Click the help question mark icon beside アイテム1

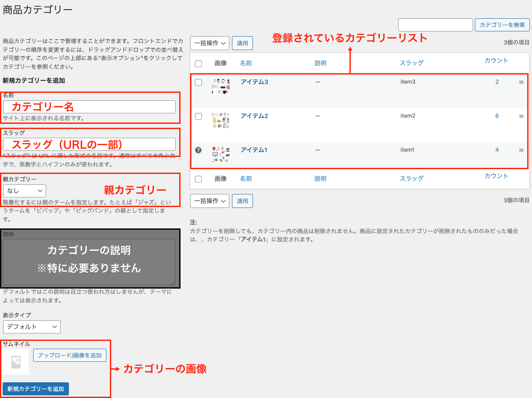tap(198, 150)
